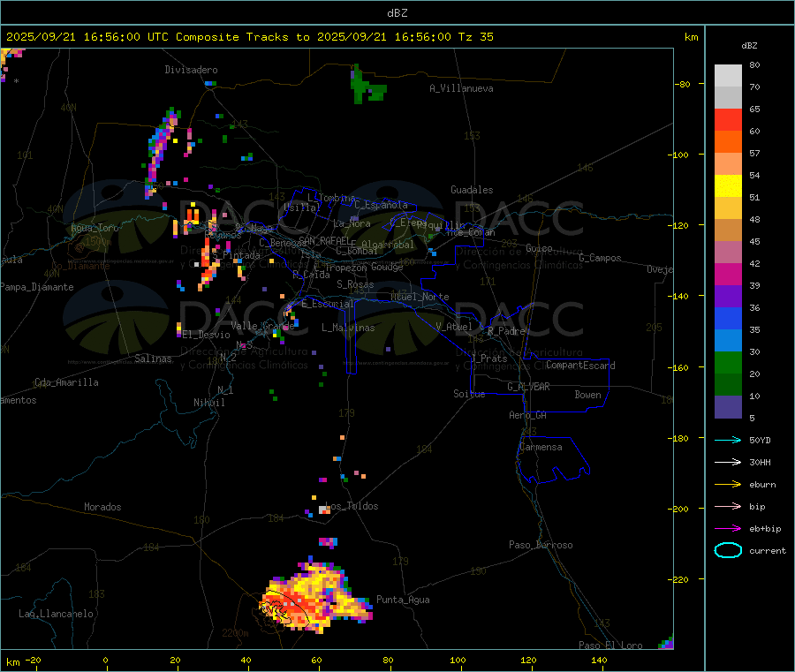Click the Paso_Barroso map label

click(541, 545)
